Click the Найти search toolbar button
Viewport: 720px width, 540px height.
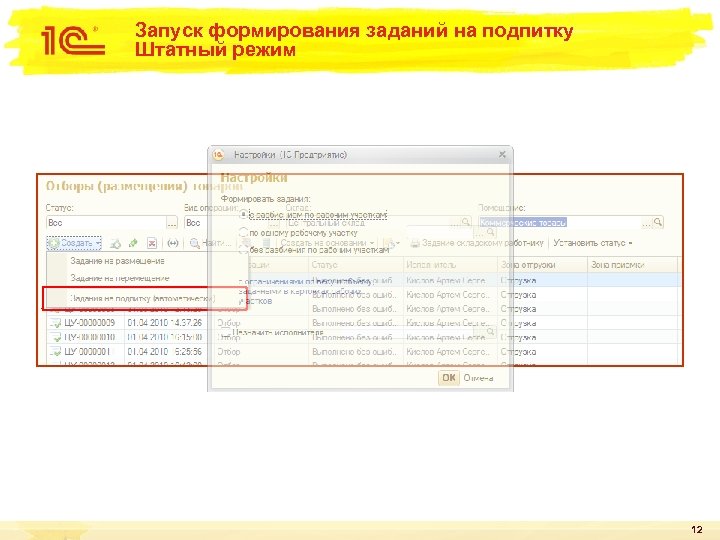click(211, 243)
